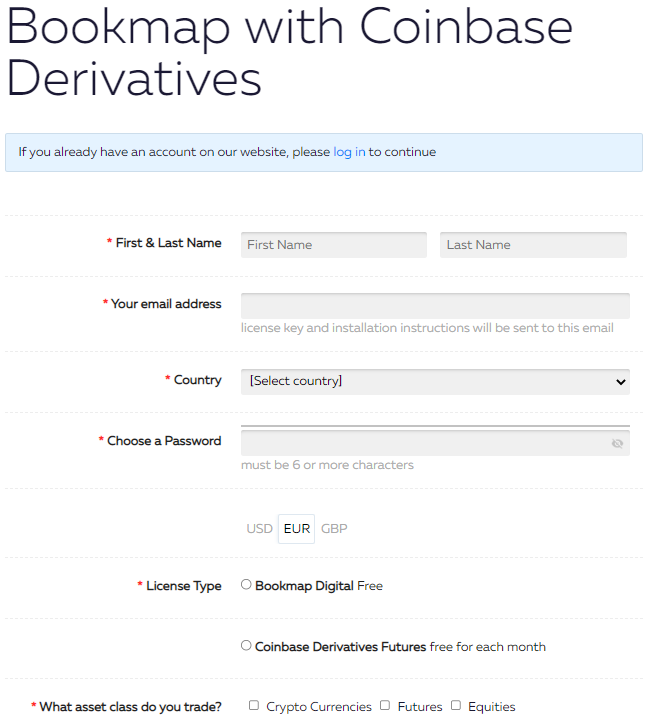Viewport: 655px width, 718px height.
Task: Open the country dropdown arrow
Action: [621, 382]
